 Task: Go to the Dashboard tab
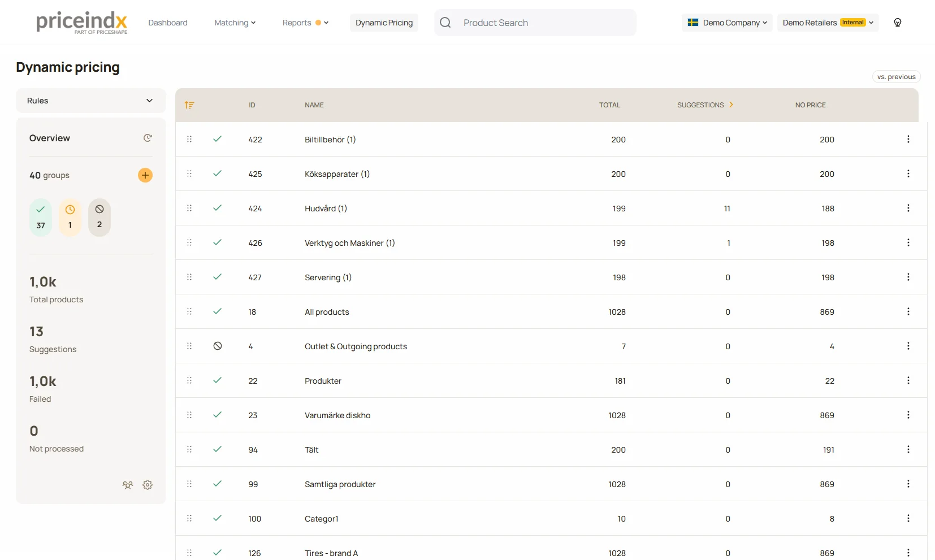[168, 23]
